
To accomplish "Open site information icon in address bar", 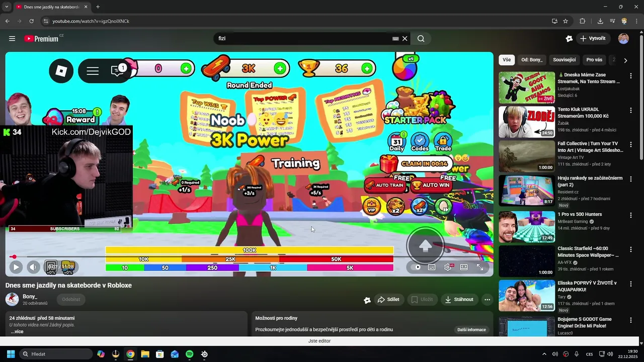I will click(x=46, y=21).
